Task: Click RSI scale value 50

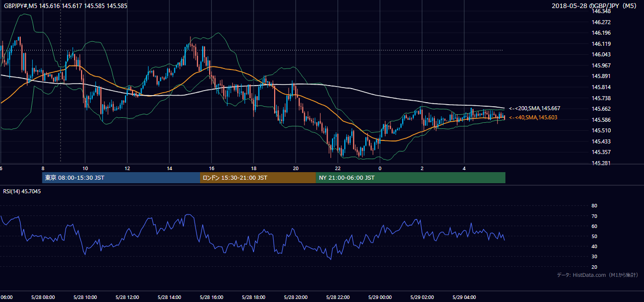Action: point(594,236)
